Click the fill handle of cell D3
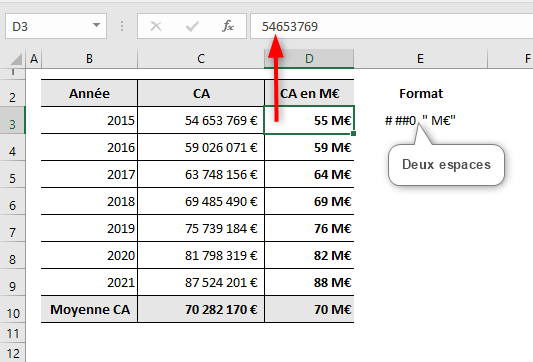The width and height of the screenshot is (533, 362). pos(354,134)
